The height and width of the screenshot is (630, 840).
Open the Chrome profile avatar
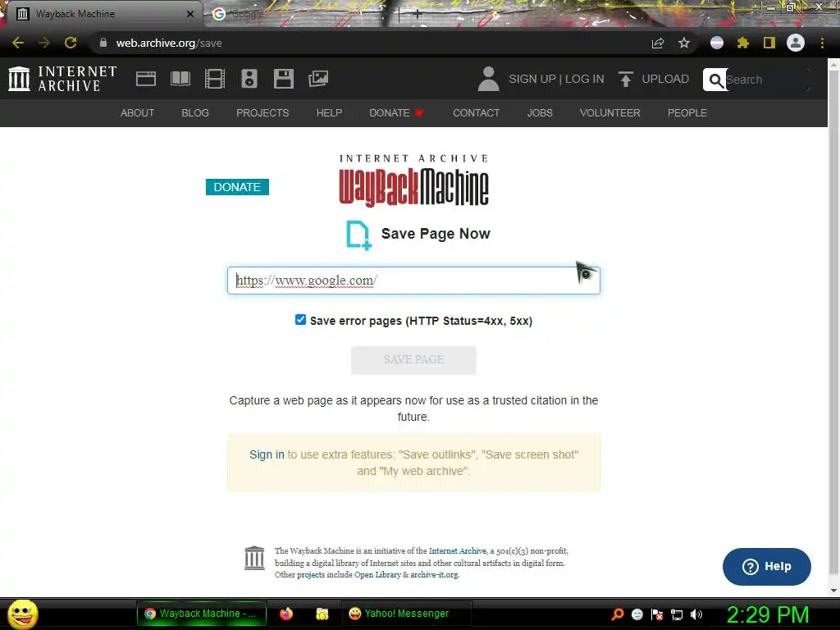click(x=796, y=43)
